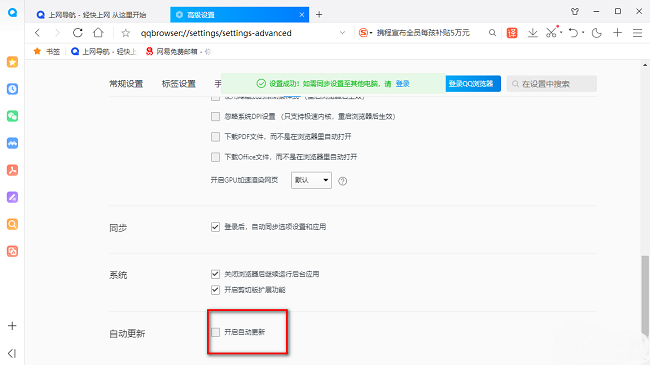Reload the current page
Screen dimensions: 650x365
(x=78, y=33)
